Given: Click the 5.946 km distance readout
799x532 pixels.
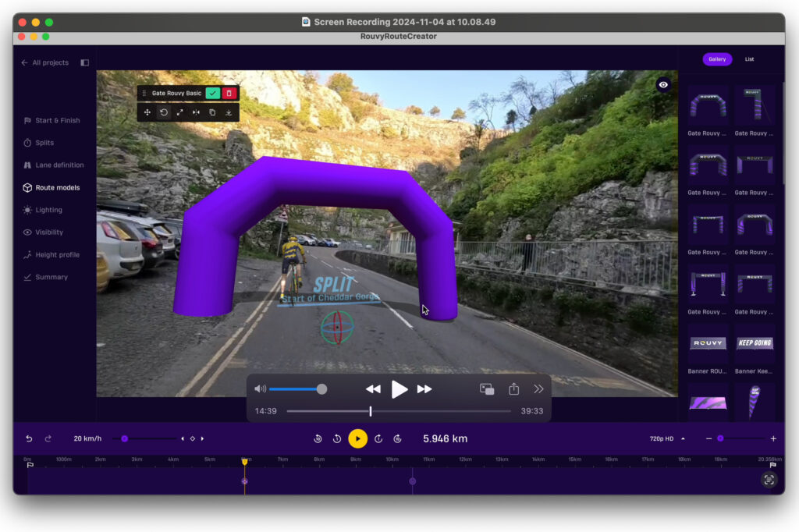Looking at the screenshot, I should pyautogui.click(x=446, y=438).
